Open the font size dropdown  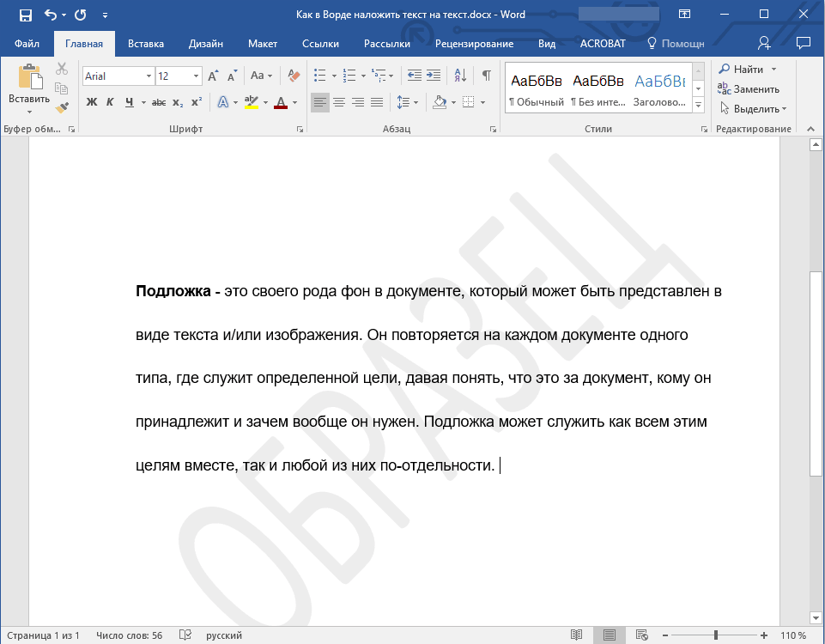(197, 76)
